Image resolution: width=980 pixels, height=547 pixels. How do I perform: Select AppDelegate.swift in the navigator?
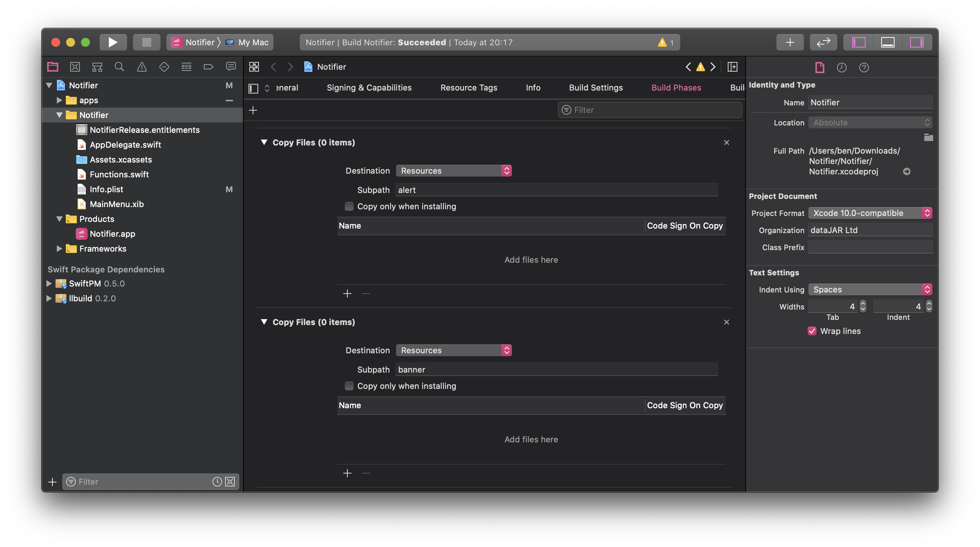[125, 145]
